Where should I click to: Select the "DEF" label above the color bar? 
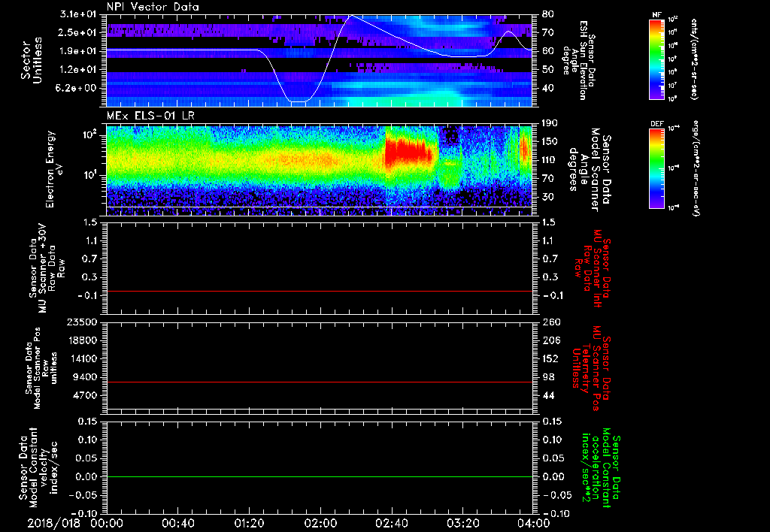tap(657, 124)
